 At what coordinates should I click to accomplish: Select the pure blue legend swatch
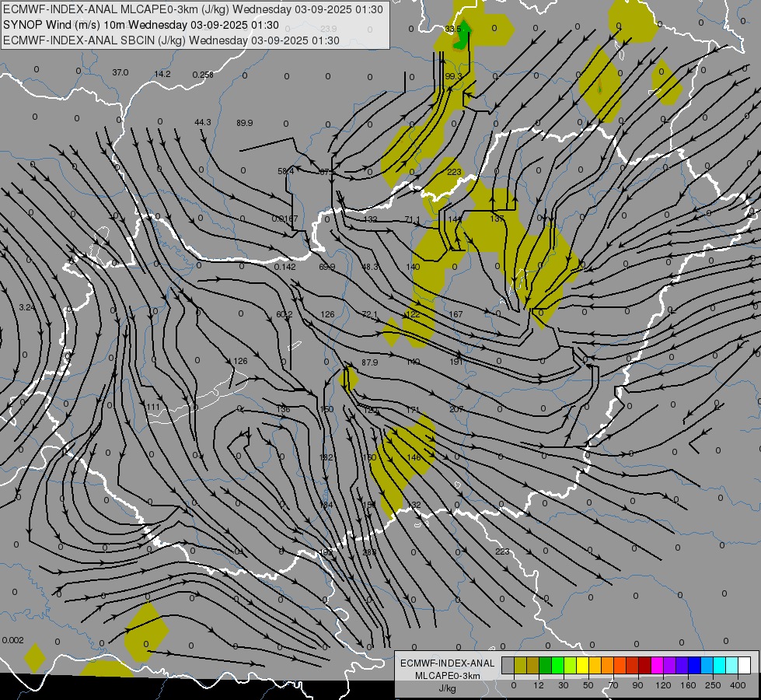694,665
